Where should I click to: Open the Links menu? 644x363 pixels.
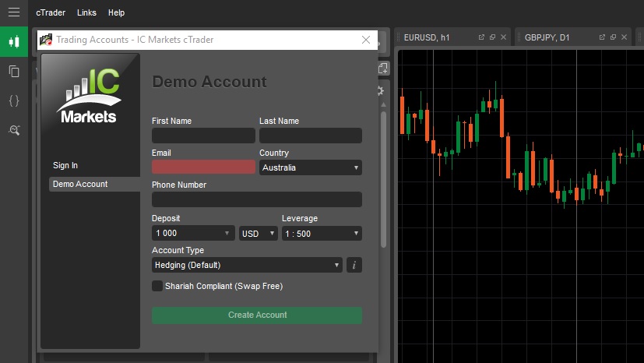tap(86, 12)
